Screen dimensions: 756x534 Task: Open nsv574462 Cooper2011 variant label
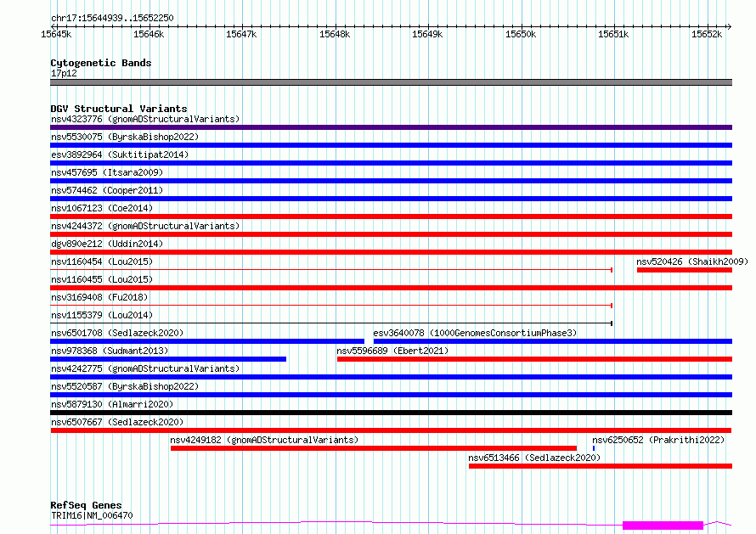tap(107, 190)
